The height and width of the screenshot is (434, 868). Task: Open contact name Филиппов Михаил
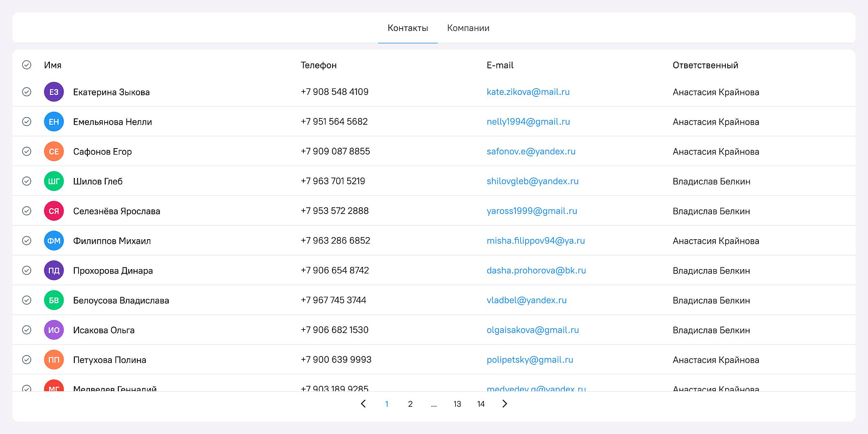coord(112,241)
